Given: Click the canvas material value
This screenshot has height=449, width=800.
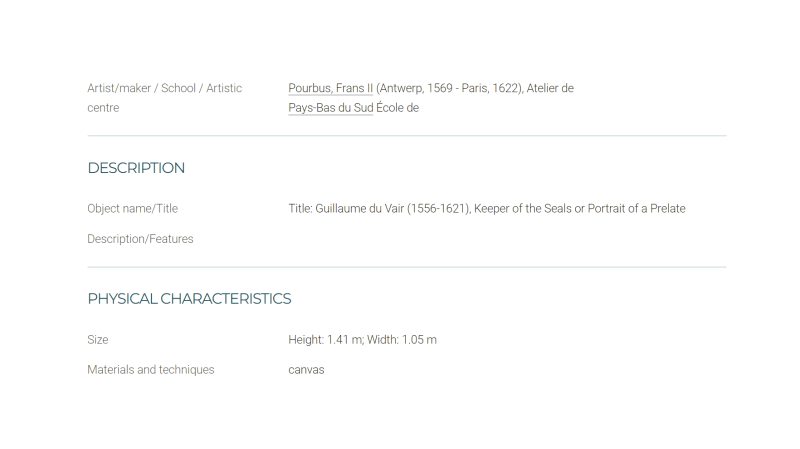Looking at the screenshot, I should [x=306, y=370].
